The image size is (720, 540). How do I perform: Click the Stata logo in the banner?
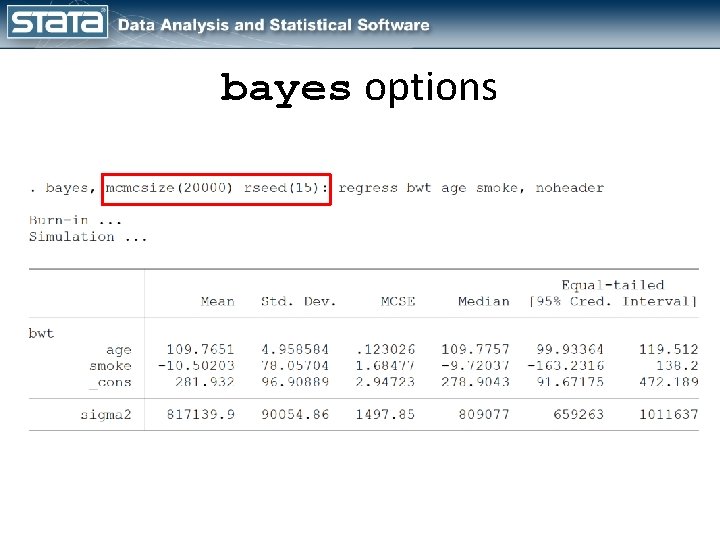[x=57, y=22]
